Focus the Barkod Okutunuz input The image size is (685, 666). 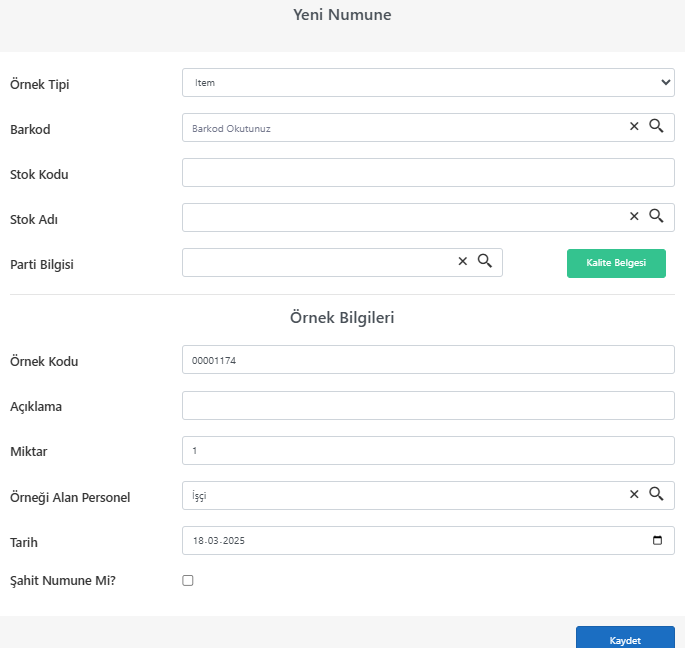click(x=404, y=128)
